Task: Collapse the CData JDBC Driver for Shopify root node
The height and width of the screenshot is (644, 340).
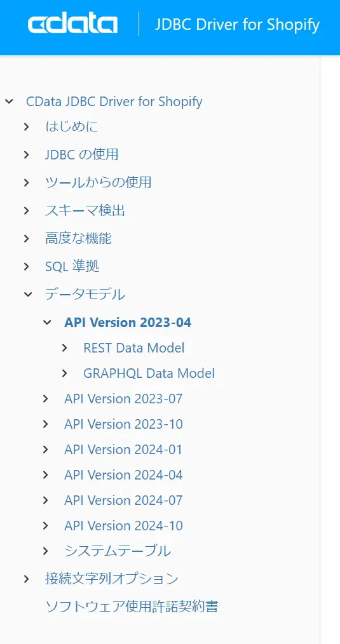Action: coord(9,102)
